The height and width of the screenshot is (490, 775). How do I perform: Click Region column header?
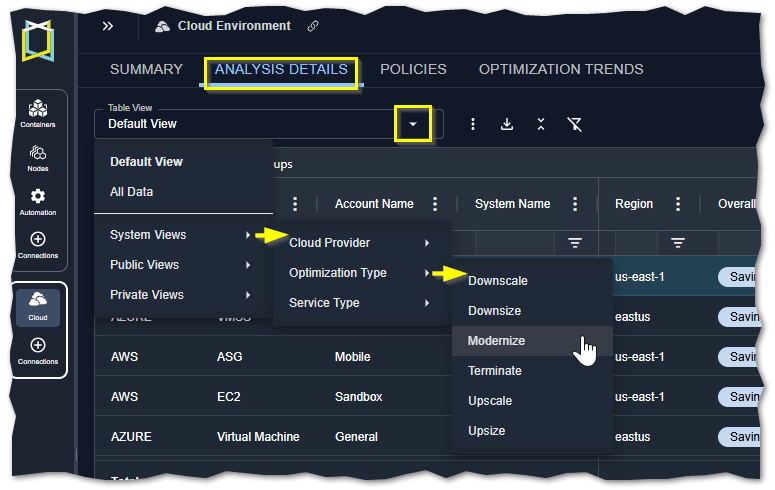(x=634, y=204)
